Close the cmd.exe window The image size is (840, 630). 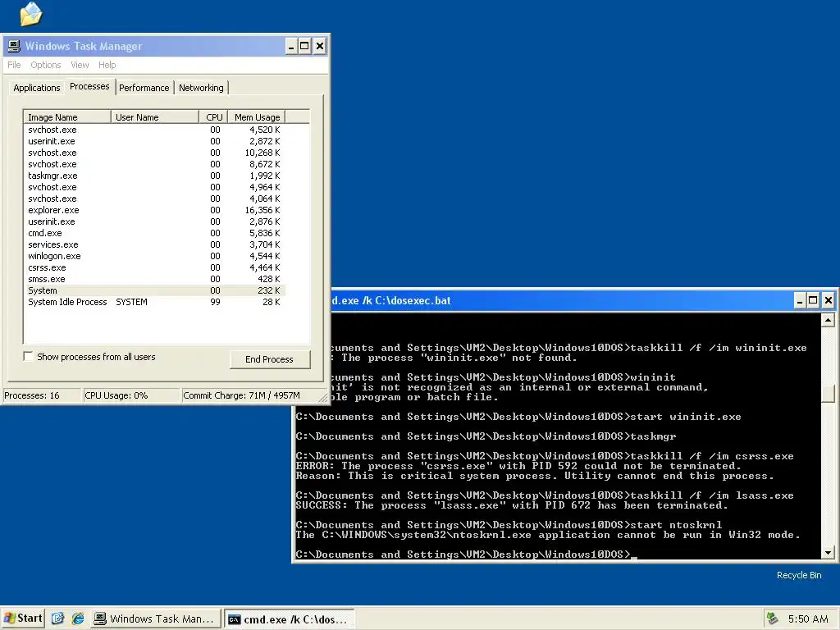[x=829, y=300]
